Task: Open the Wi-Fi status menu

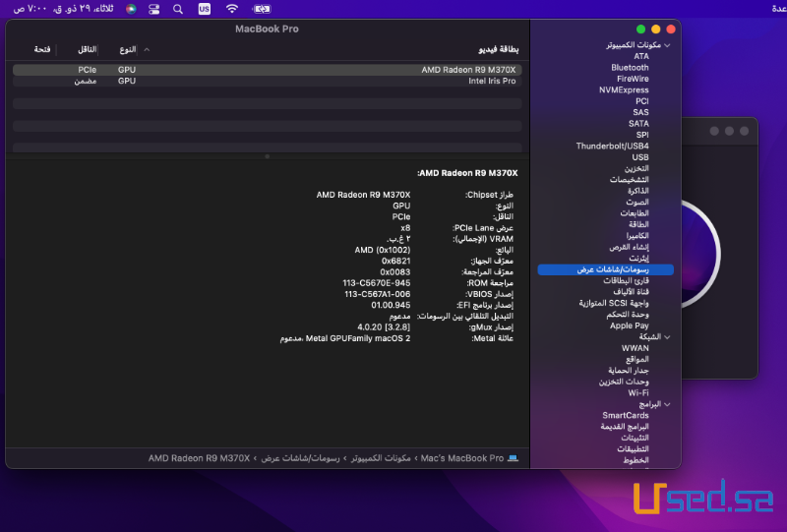Action: [x=232, y=9]
